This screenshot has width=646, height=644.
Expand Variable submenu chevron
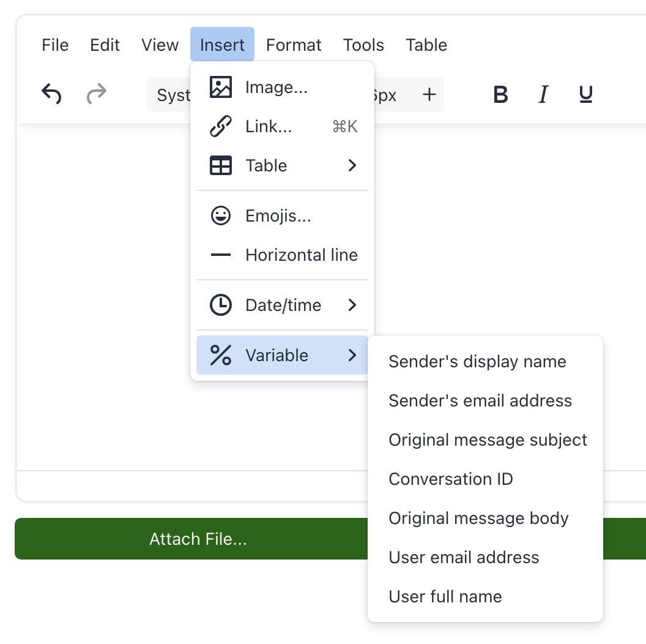pos(352,355)
